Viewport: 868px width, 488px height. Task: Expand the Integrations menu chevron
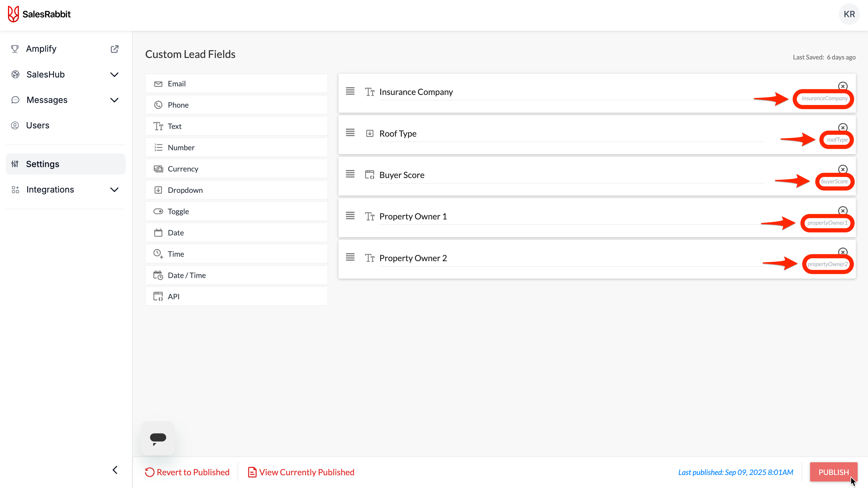[x=115, y=190]
